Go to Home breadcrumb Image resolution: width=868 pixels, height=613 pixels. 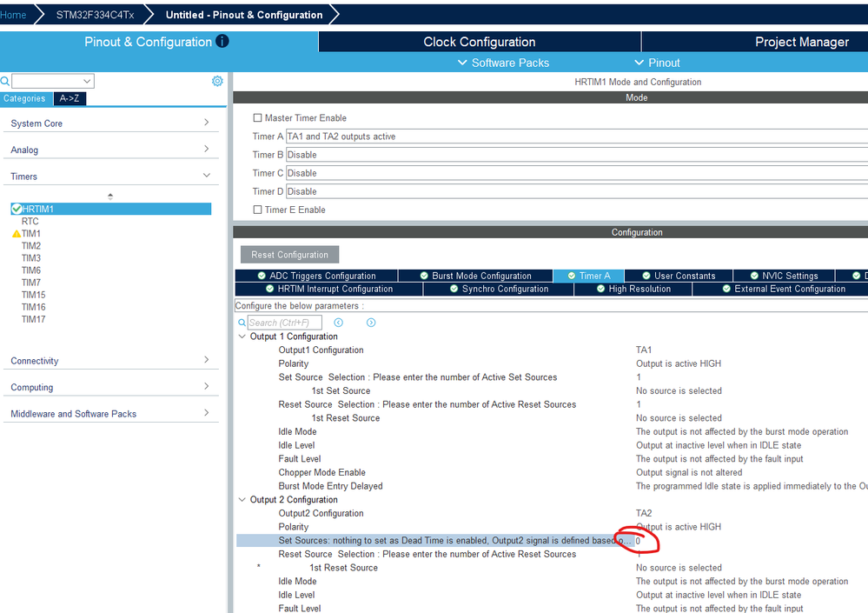point(13,15)
